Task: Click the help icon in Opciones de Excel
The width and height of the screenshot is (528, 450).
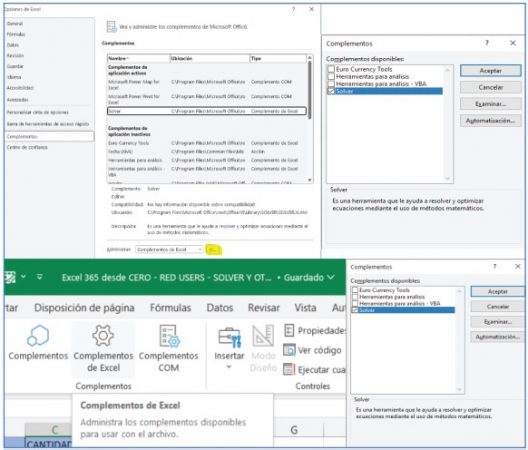Action: (x=293, y=9)
